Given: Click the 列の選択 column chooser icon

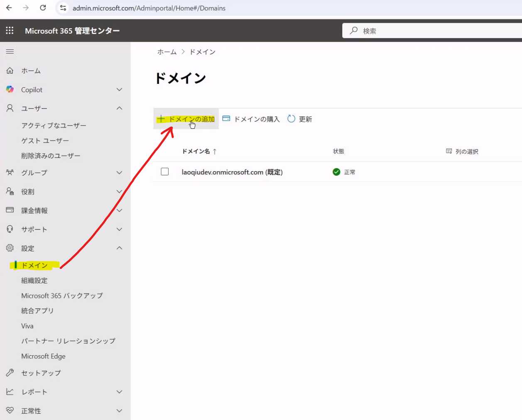Looking at the screenshot, I should coord(449,151).
